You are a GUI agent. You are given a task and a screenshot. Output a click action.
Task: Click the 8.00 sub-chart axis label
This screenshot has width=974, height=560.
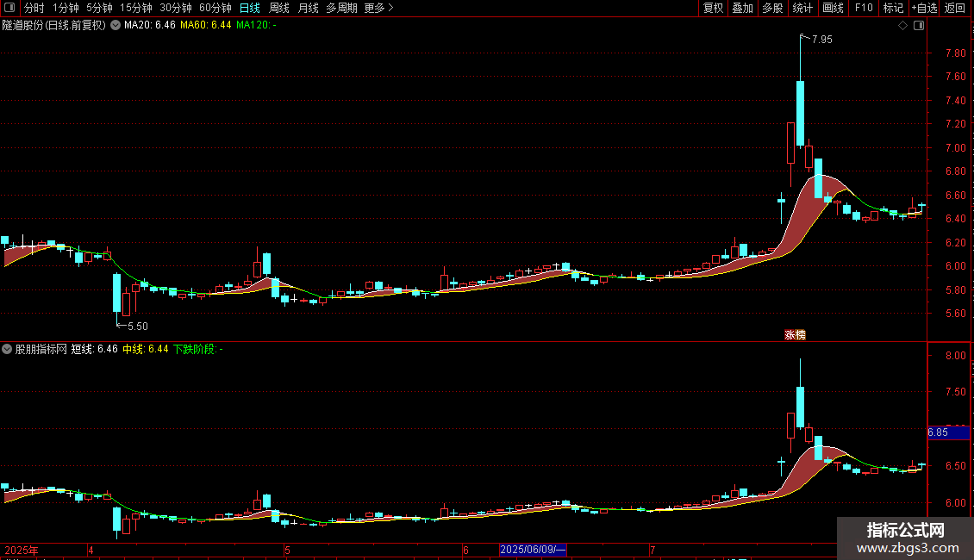(955, 356)
